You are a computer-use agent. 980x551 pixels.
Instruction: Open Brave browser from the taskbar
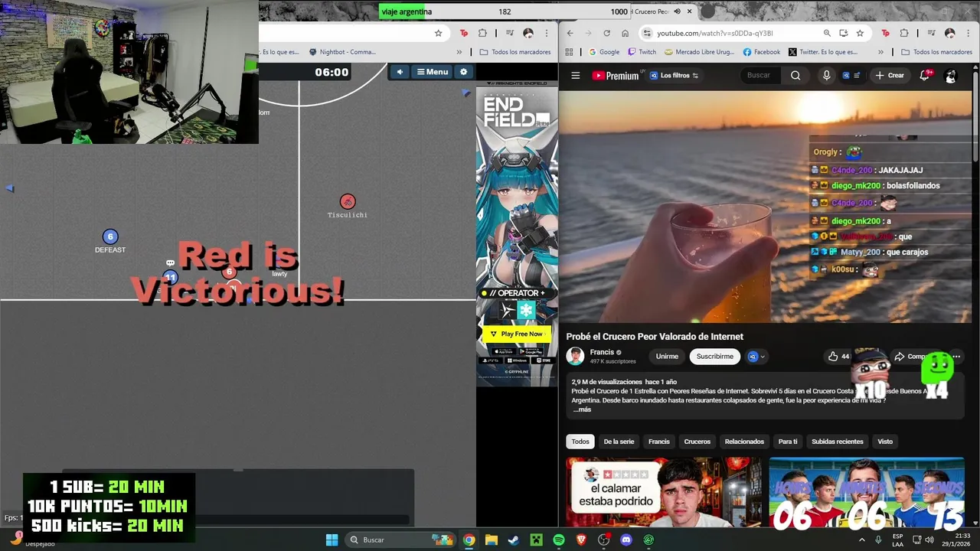pyautogui.click(x=581, y=540)
